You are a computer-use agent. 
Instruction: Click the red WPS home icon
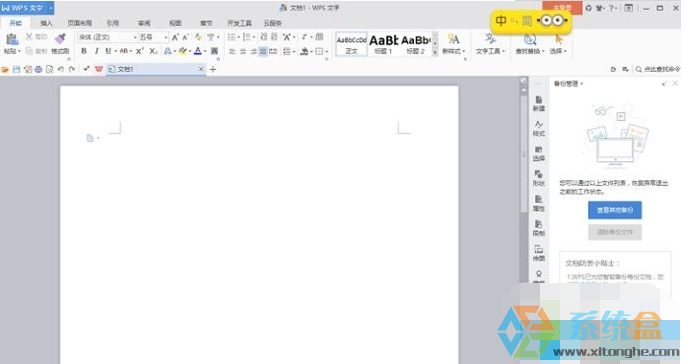[x=99, y=69]
